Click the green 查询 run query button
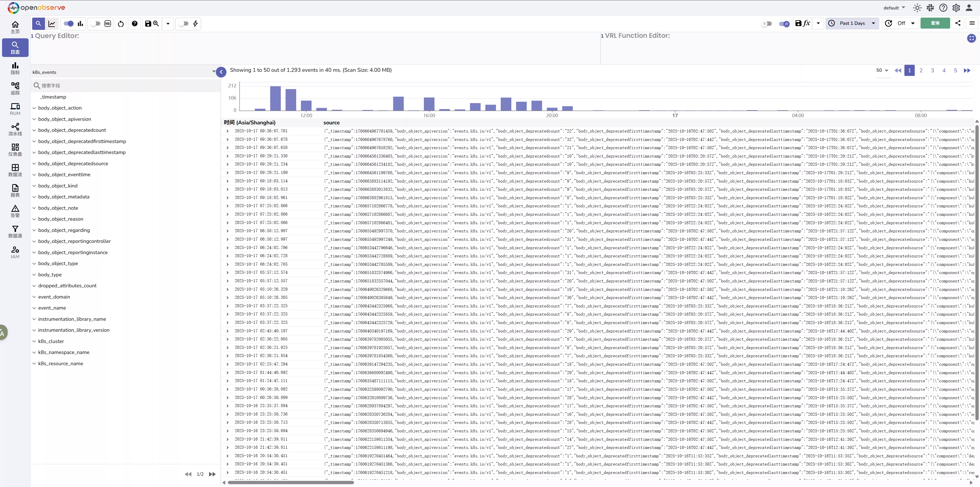980x487 pixels. (935, 23)
